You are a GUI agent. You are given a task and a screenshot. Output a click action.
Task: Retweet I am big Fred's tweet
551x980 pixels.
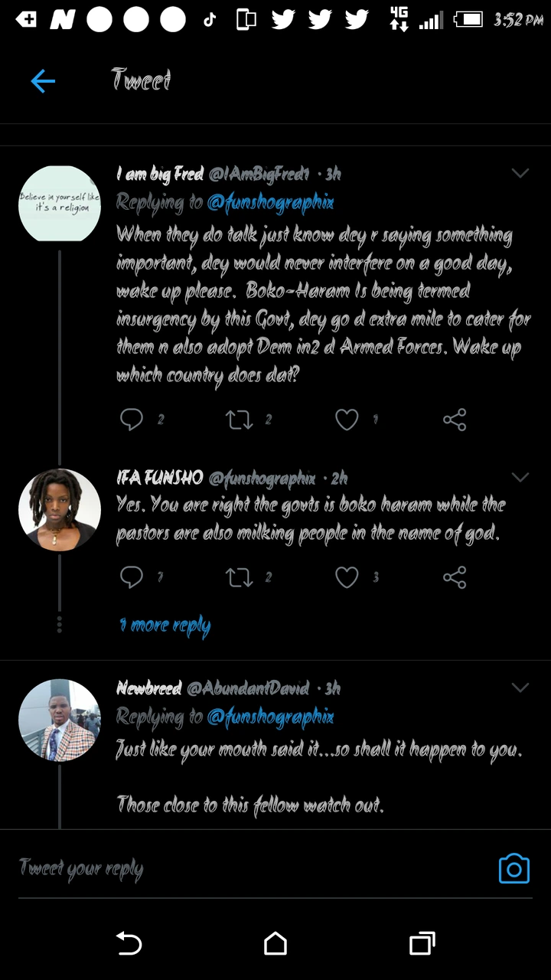240,420
